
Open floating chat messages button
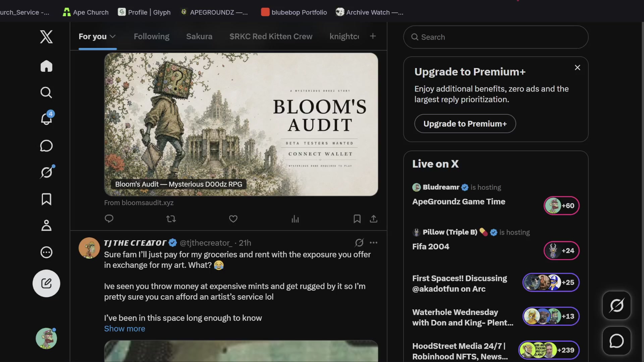click(x=616, y=341)
